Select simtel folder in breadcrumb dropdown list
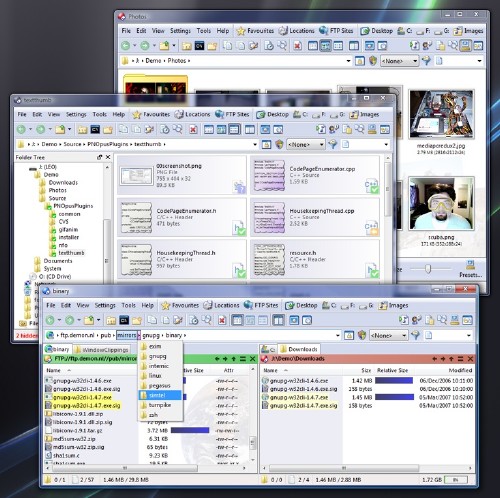Image resolution: width=500 pixels, height=498 pixels. [x=160, y=395]
